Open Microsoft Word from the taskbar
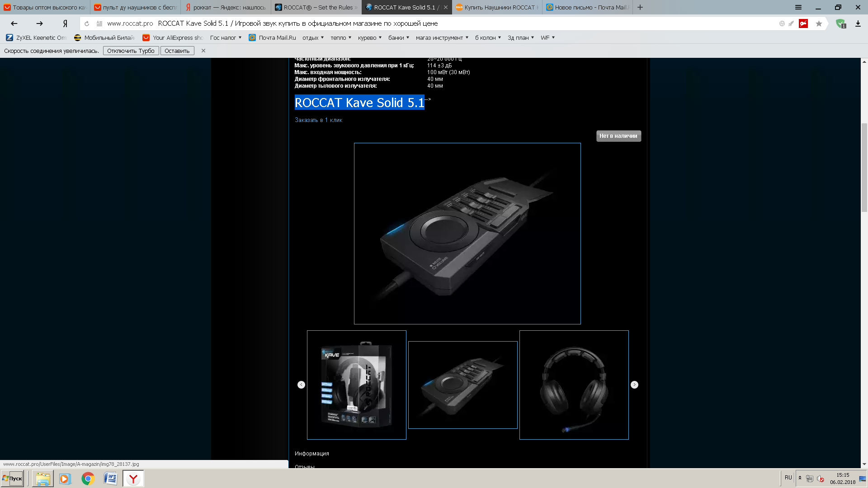 point(110,479)
